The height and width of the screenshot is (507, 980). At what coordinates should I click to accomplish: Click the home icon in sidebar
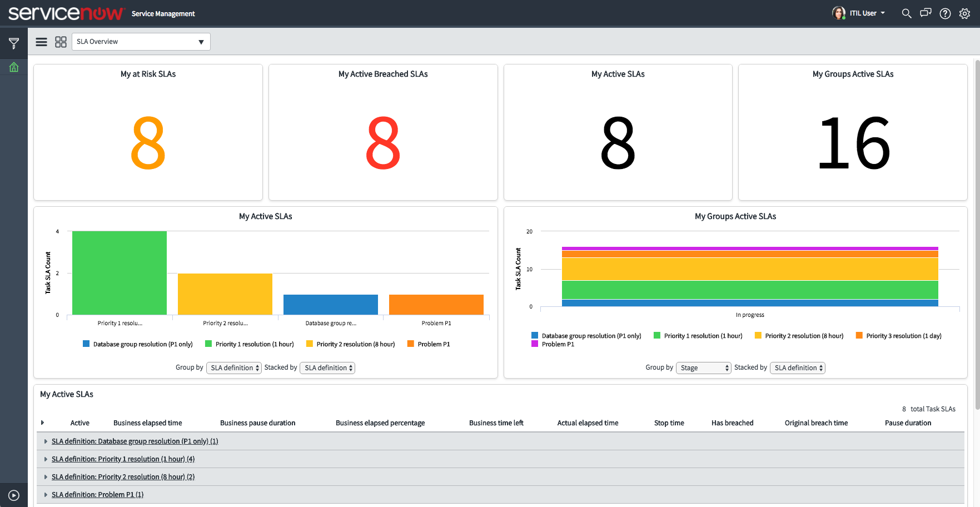[x=14, y=67]
